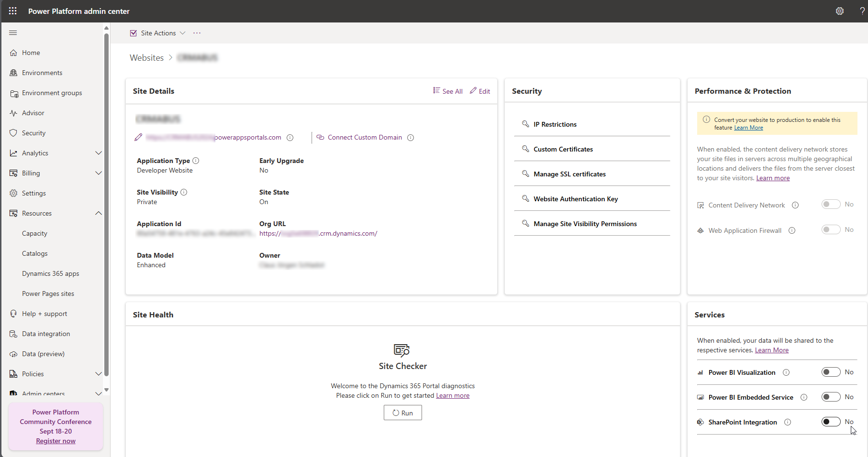Viewport: 868px width, 457px height.
Task: Open Catalogs under Resources
Action: (35, 253)
